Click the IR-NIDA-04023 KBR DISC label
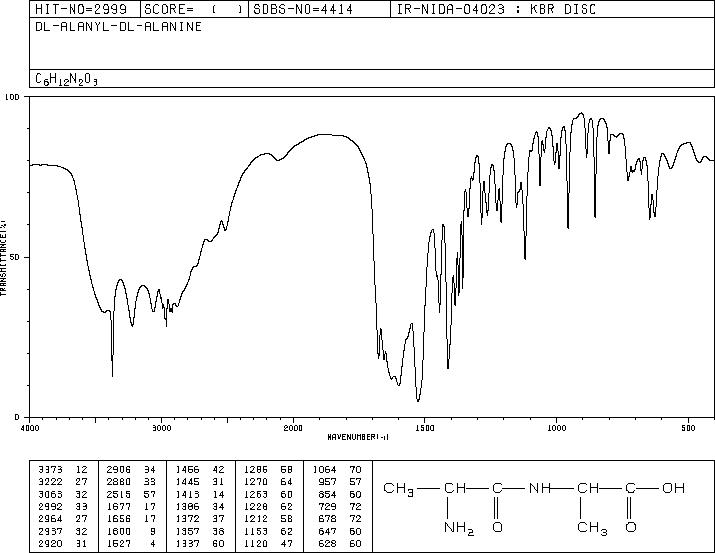Image resolution: width=715 pixels, height=553 pixels. [496, 9]
